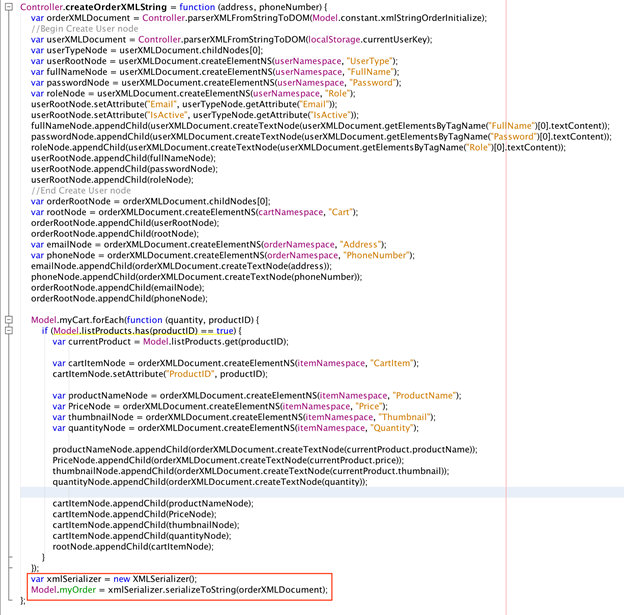Click the "var userXMLDocument" declaration line
The height and width of the screenshot is (615, 624).
click(232, 39)
